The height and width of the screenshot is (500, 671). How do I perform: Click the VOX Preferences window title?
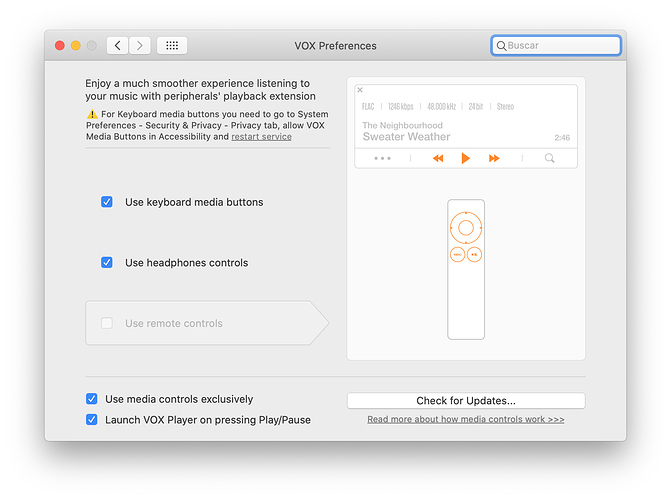pyautogui.click(x=335, y=46)
